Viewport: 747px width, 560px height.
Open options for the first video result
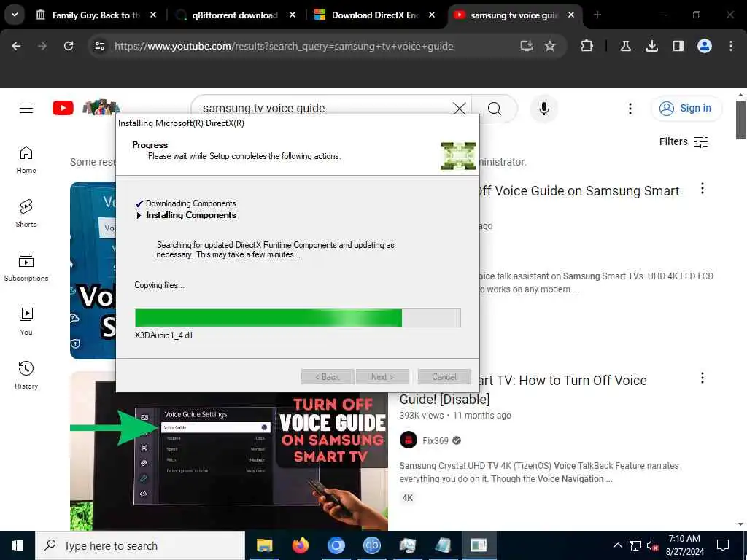703,189
